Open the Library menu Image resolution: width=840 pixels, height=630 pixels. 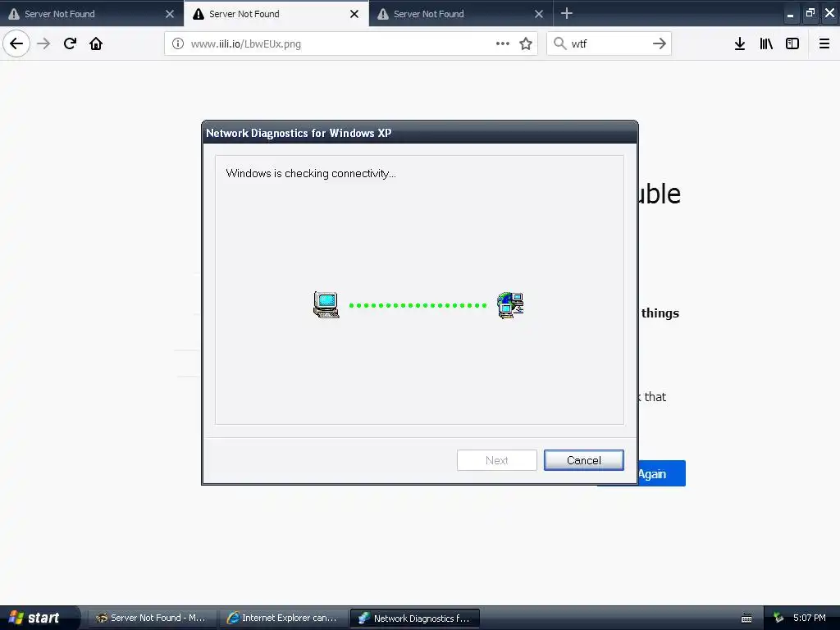point(766,43)
